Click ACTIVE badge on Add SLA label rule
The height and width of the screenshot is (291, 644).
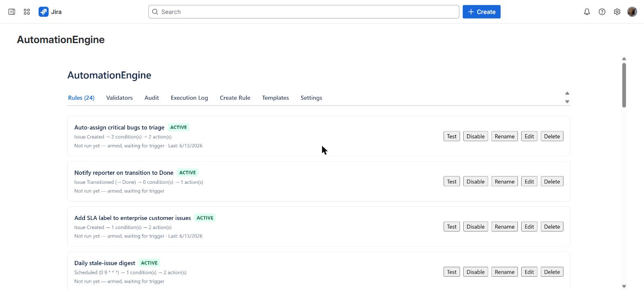click(205, 218)
